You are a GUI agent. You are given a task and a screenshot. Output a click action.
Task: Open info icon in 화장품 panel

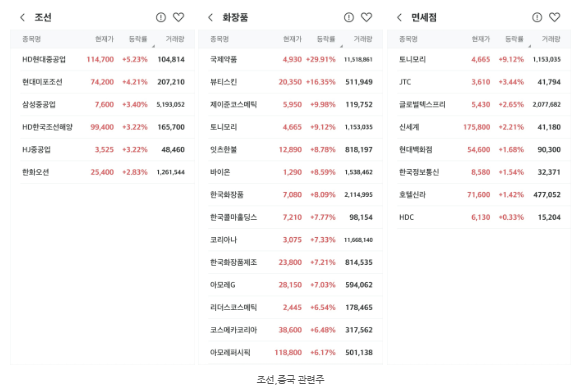click(349, 17)
